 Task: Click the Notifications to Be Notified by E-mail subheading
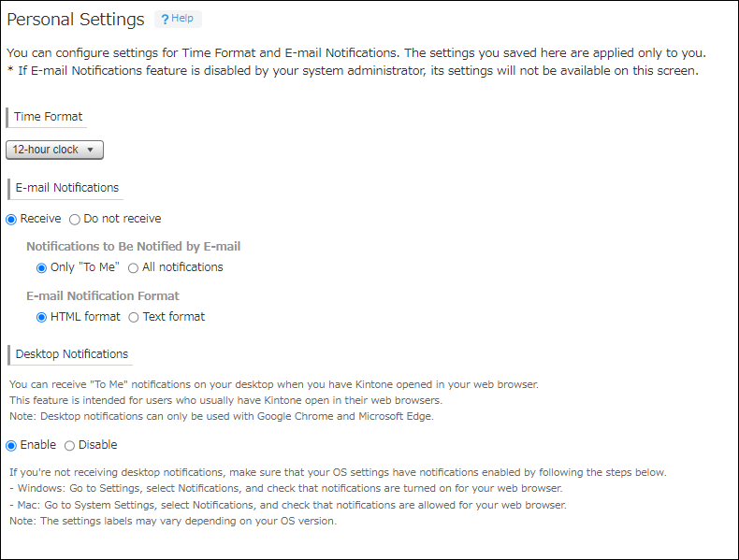[133, 247]
